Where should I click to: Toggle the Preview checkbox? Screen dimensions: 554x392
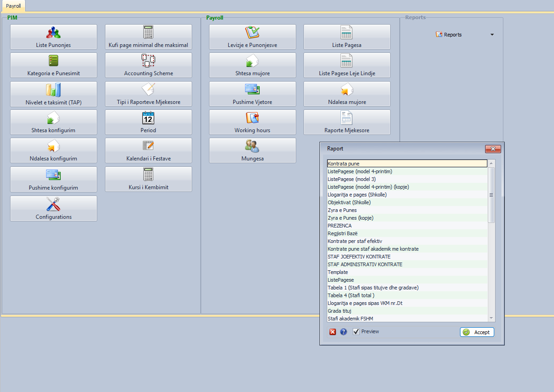tap(356, 332)
